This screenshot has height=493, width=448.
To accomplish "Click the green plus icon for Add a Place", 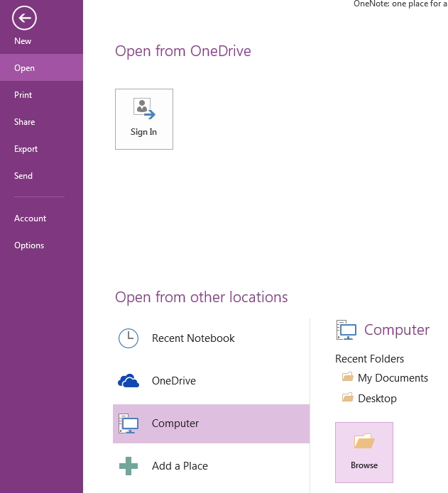I will 129,466.
